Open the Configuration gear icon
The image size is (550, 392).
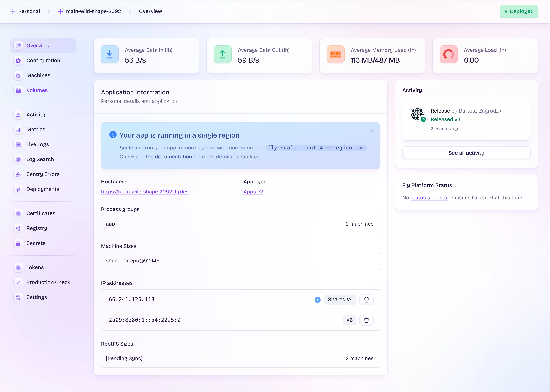(18, 61)
